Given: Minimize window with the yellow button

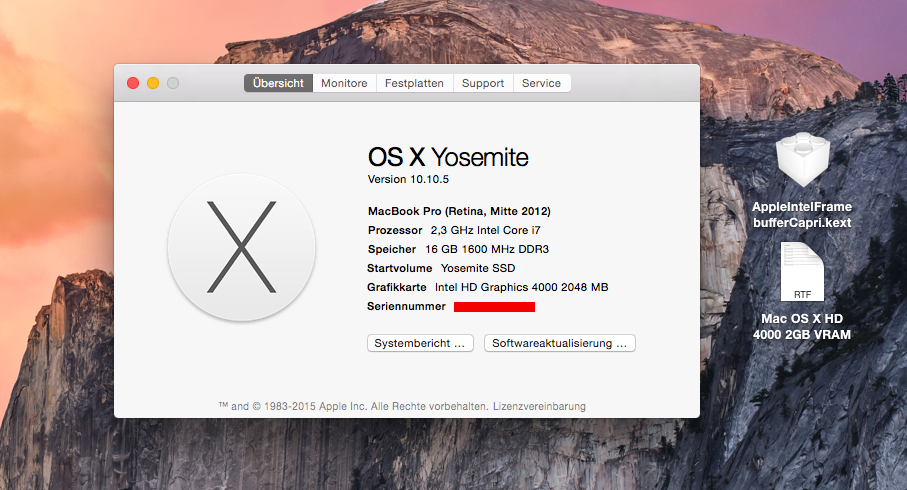Looking at the screenshot, I should (x=153, y=84).
